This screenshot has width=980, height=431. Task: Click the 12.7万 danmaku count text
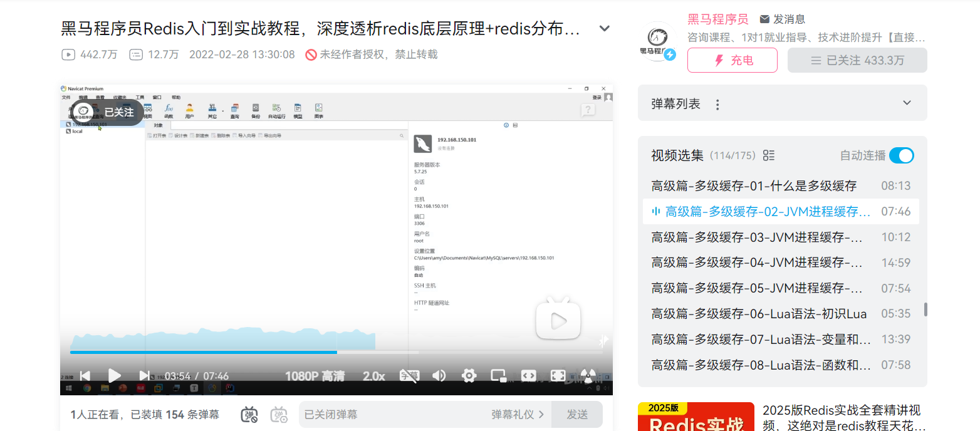(164, 55)
